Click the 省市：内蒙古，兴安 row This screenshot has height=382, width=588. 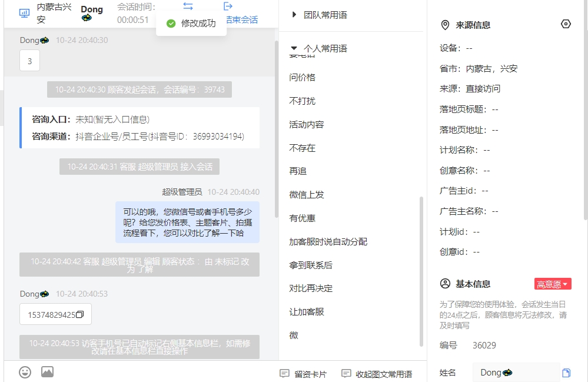coord(479,69)
